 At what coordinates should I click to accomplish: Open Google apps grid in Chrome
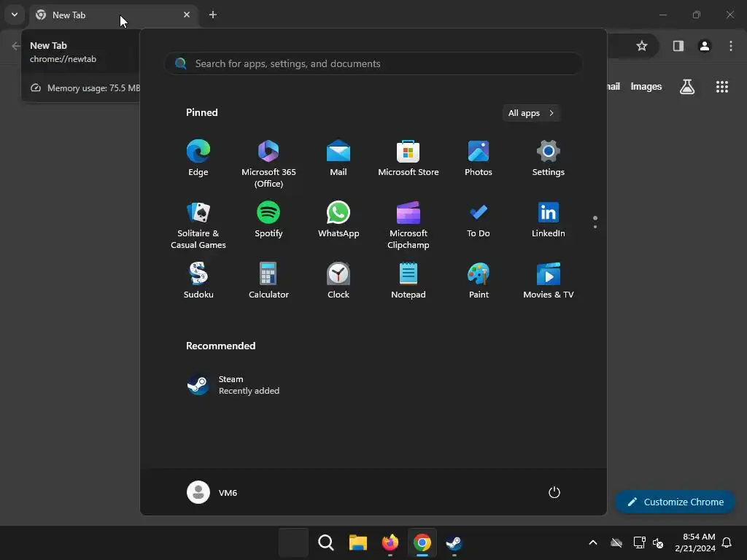(721, 87)
